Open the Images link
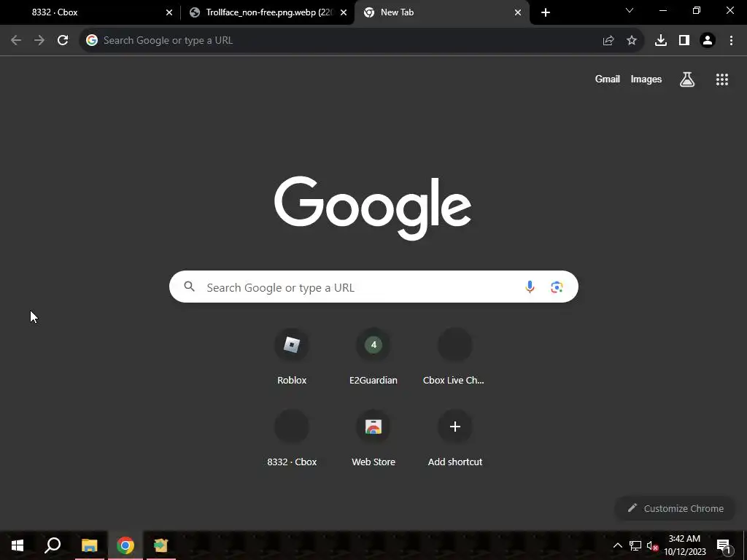This screenshot has height=560, width=747. (646, 79)
